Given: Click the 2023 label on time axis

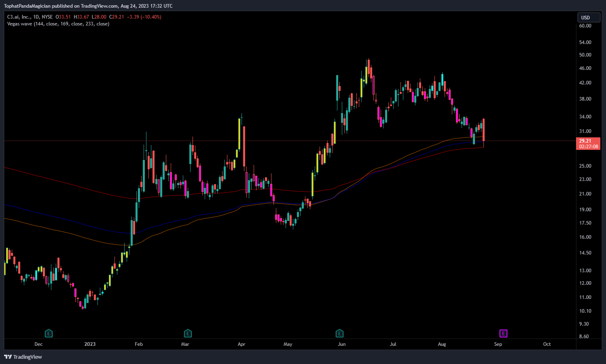Looking at the screenshot, I should point(90,344).
